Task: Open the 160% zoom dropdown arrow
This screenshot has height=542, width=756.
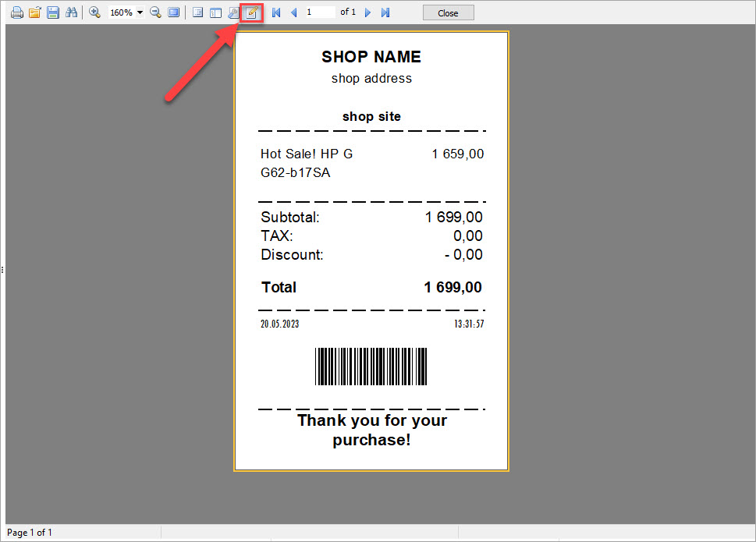Action: click(x=140, y=12)
